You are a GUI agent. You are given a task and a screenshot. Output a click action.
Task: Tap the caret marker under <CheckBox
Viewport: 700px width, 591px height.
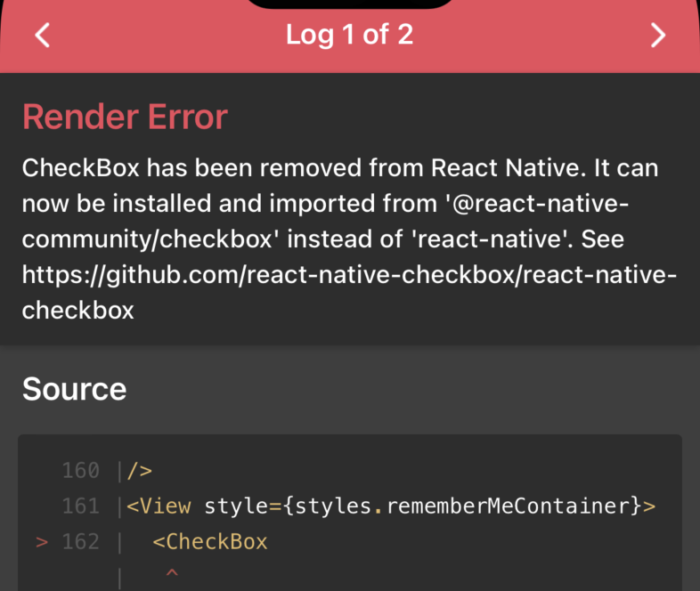(172, 572)
